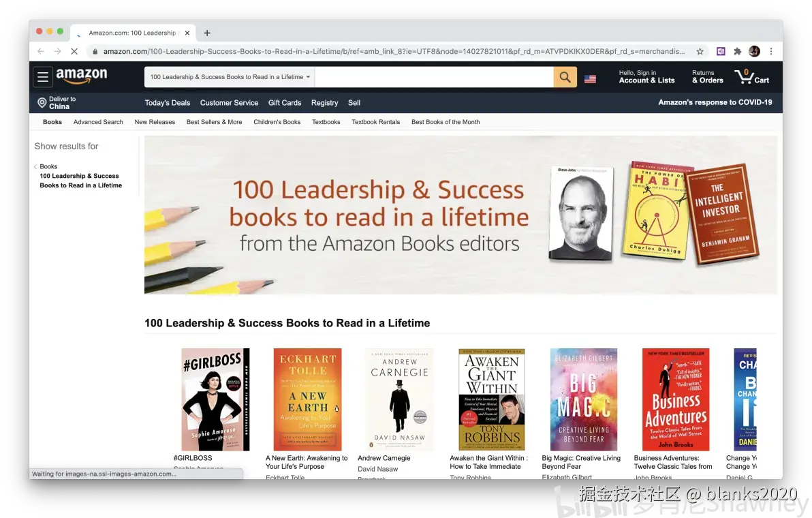
Task: Select Today's Deals in navigation bar
Action: click(x=168, y=102)
